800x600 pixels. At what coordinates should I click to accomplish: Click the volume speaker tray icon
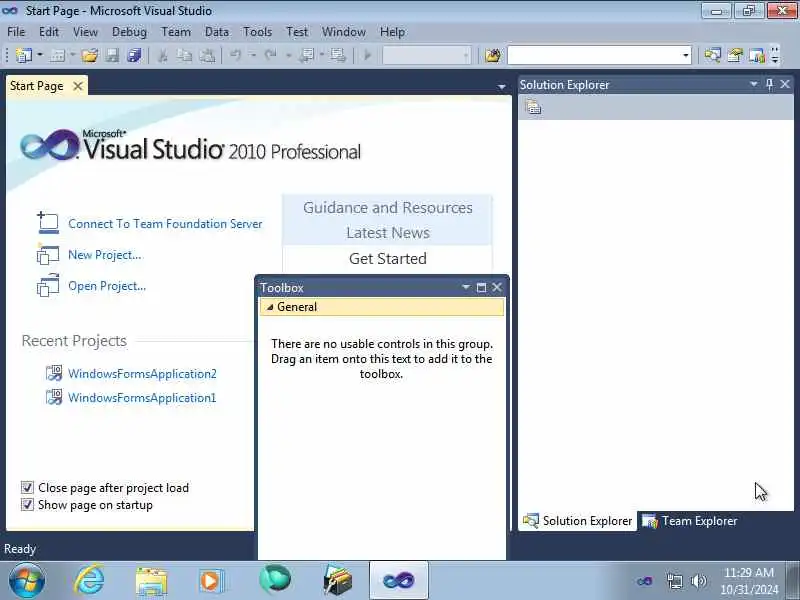click(x=698, y=581)
